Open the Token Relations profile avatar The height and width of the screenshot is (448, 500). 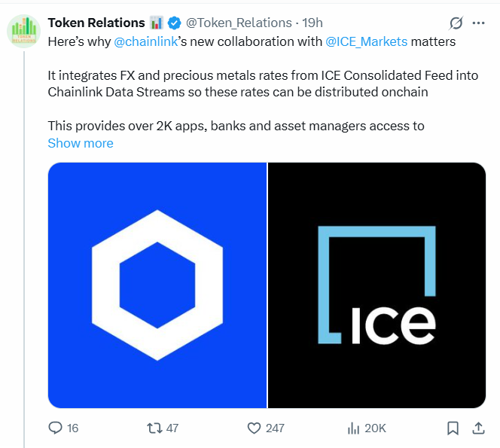[x=24, y=32]
